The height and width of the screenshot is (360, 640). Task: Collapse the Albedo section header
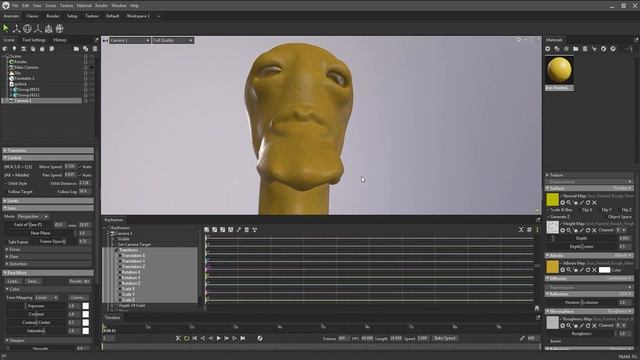[x=589, y=256]
